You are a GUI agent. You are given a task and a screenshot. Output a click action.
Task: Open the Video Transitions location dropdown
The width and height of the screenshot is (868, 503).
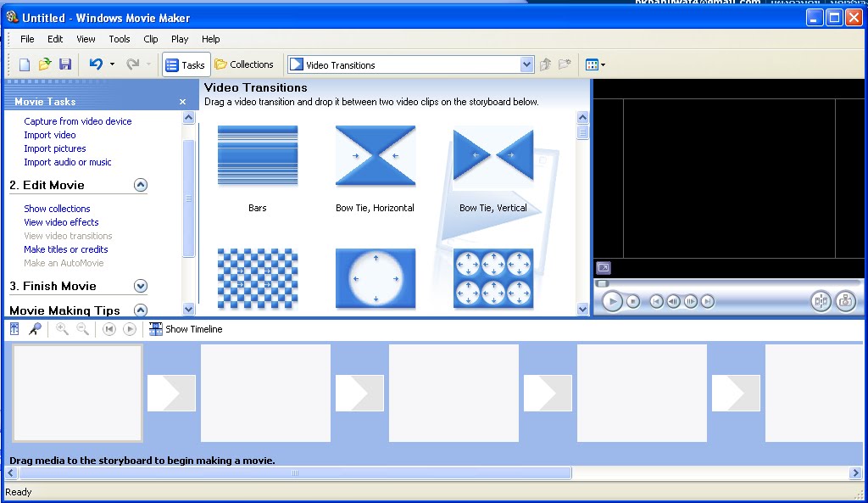(x=526, y=64)
